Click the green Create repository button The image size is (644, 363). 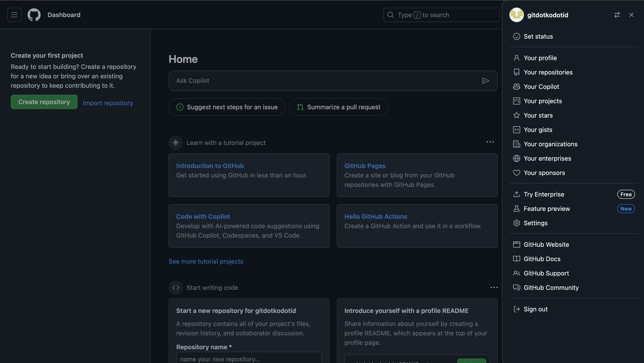(44, 102)
